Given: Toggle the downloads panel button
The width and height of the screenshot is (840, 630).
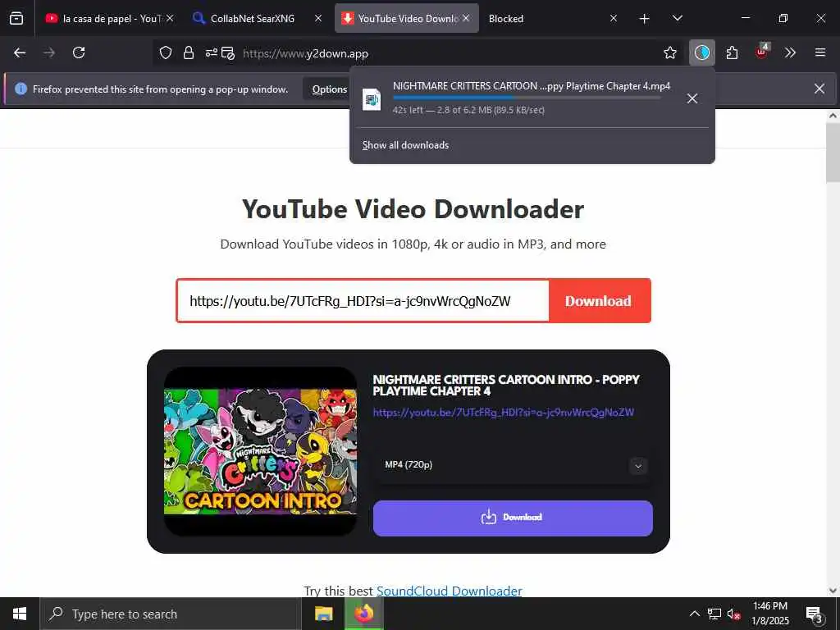Looking at the screenshot, I should pos(702,52).
